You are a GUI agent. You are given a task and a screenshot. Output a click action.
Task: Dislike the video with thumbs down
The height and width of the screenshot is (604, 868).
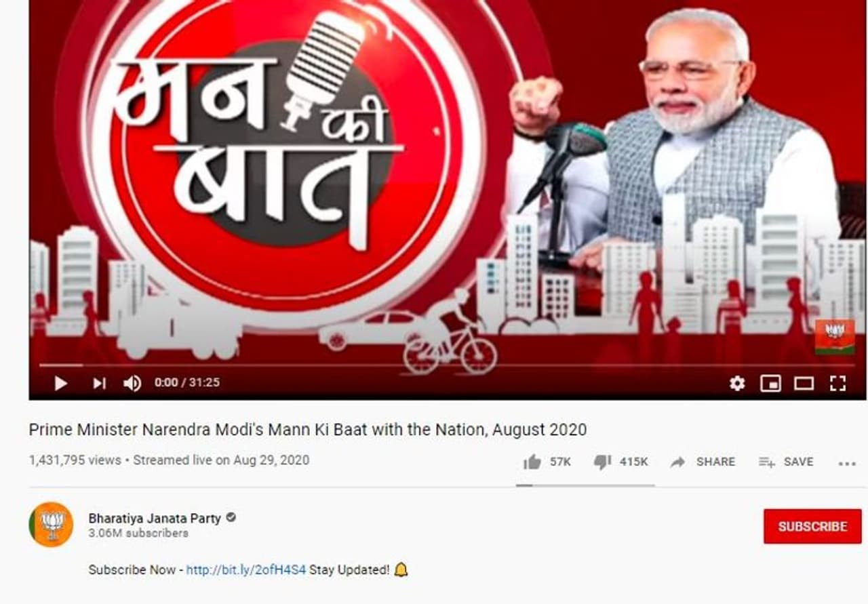620,462
